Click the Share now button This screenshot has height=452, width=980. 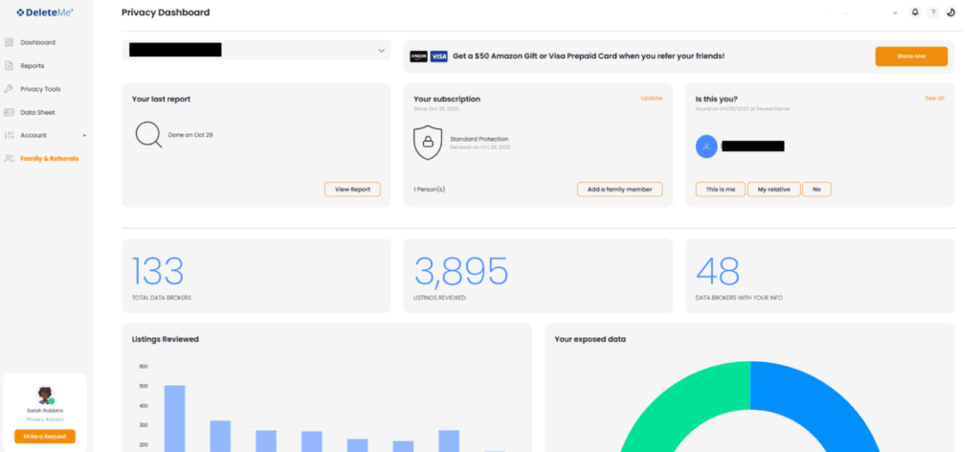point(911,56)
